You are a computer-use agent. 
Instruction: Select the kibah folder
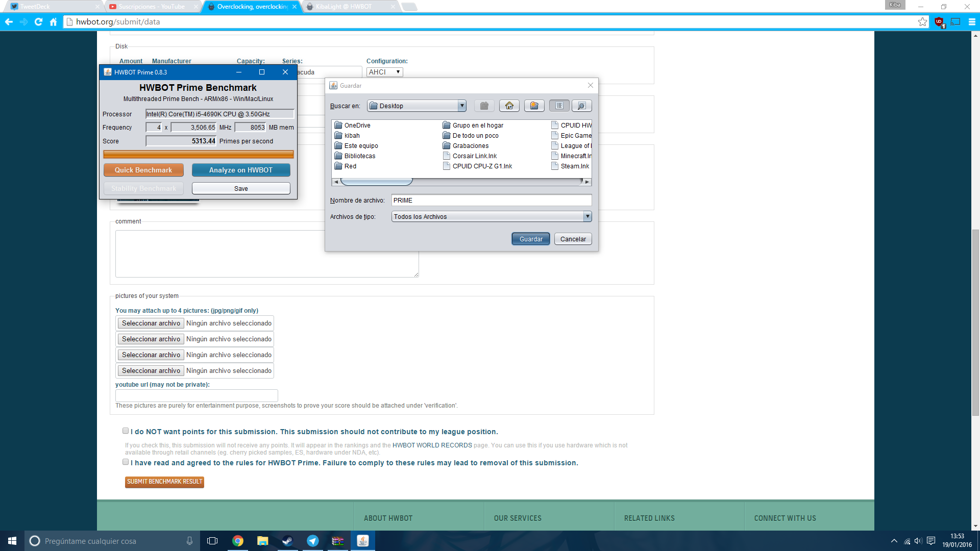click(x=347, y=136)
